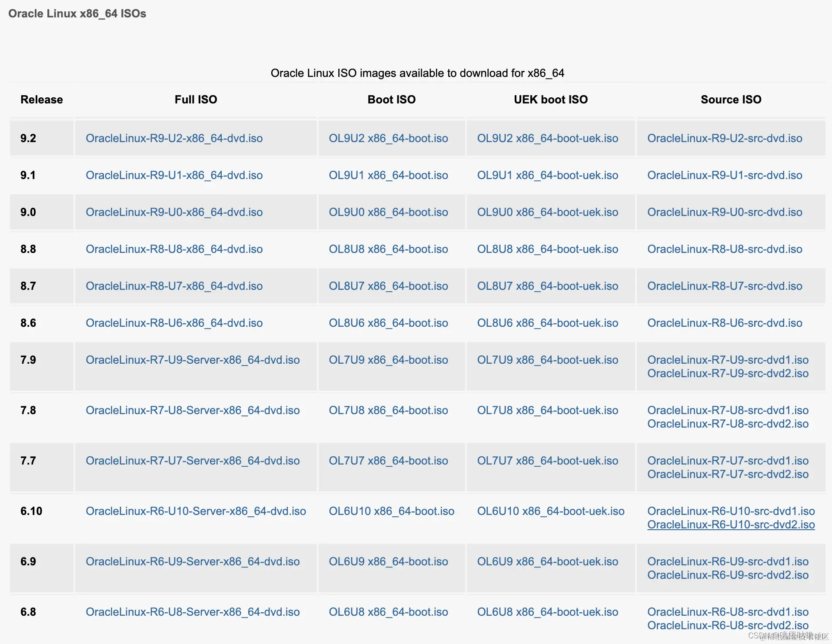Select the 6.10 release cell
The height and width of the screenshot is (644, 832).
pos(42,518)
